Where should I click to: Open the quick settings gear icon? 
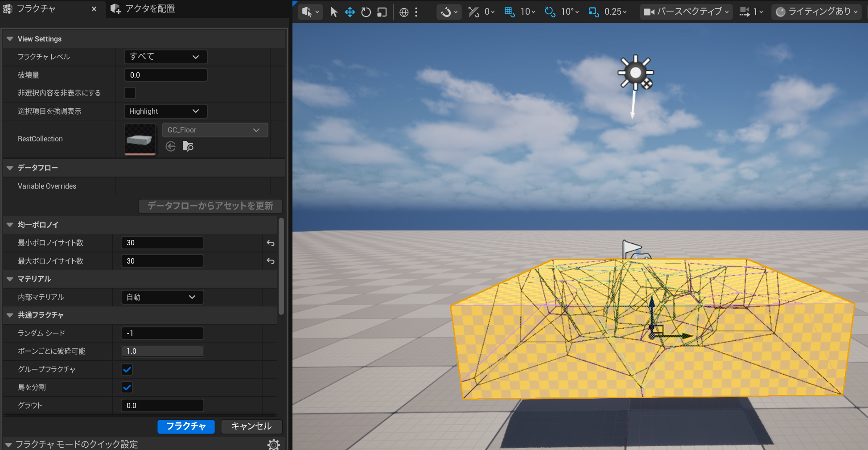[x=273, y=444]
